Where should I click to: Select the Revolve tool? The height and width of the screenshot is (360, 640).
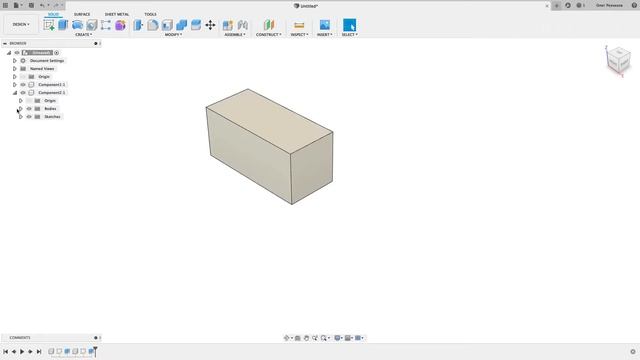(x=77, y=25)
